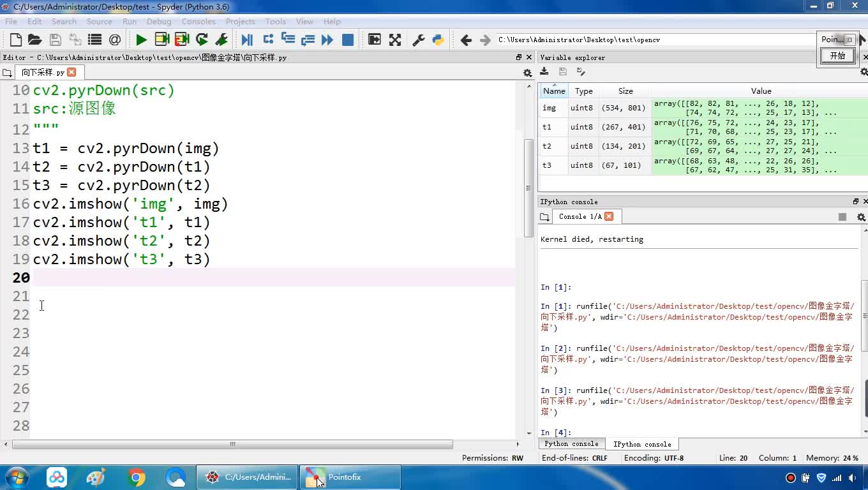Run the file with green play button
Viewport: 868px width, 490px height.
(141, 40)
